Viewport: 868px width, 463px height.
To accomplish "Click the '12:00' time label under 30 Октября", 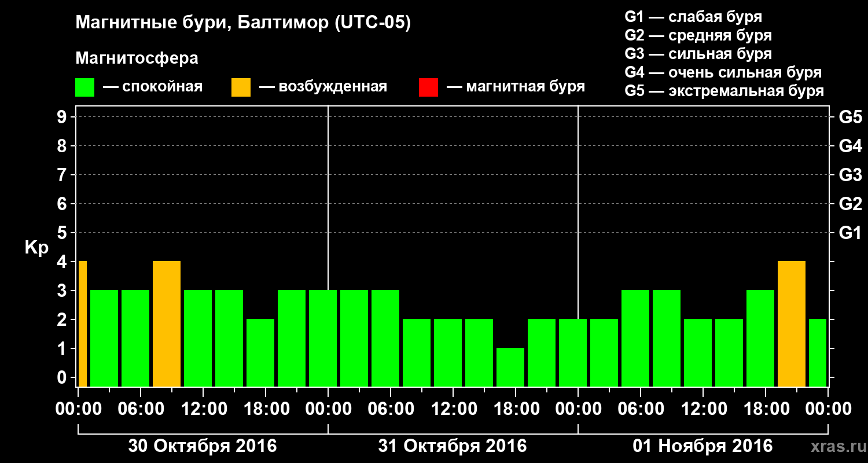I will click(x=205, y=410).
